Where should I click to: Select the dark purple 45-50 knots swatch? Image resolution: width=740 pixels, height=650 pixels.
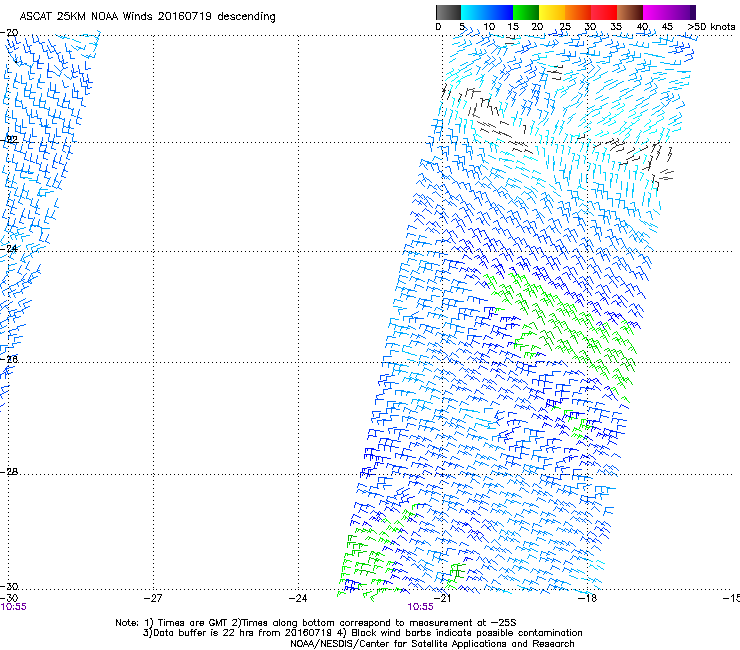tap(682, 12)
